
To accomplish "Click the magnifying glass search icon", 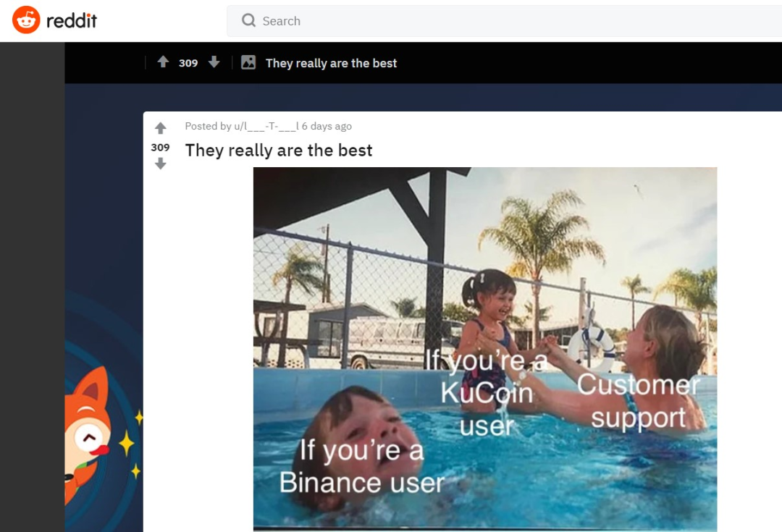I will click(248, 20).
